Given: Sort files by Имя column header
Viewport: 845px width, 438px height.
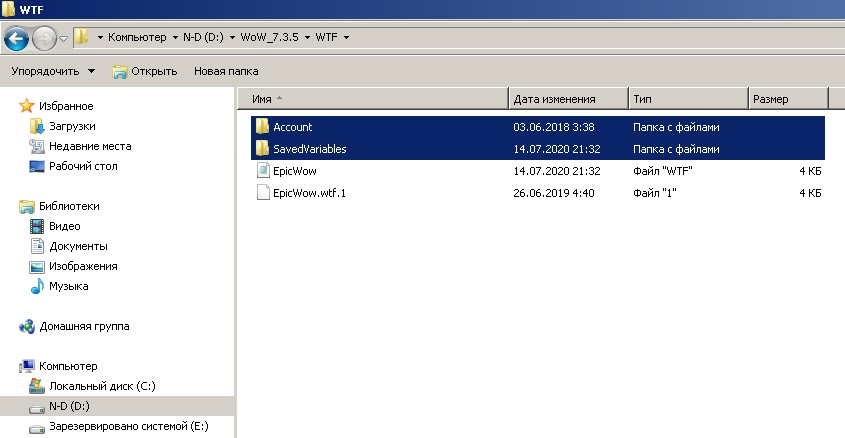Looking at the screenshot, I should point(262,99).
